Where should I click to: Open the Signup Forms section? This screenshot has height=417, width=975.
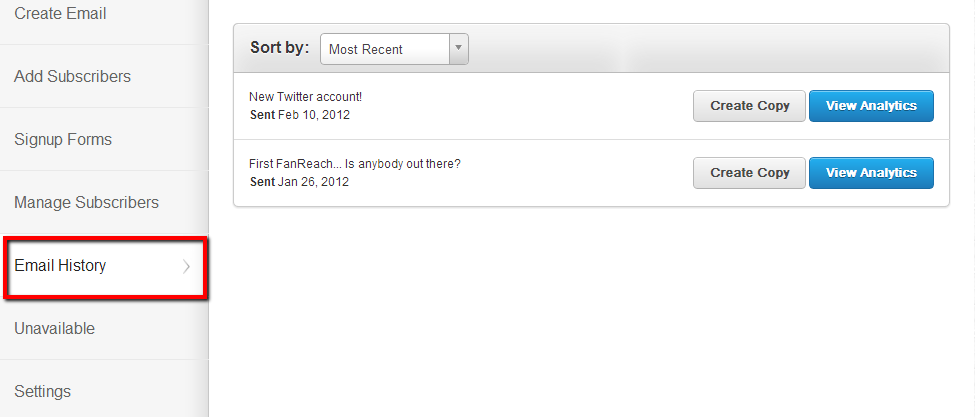(63, 140)
